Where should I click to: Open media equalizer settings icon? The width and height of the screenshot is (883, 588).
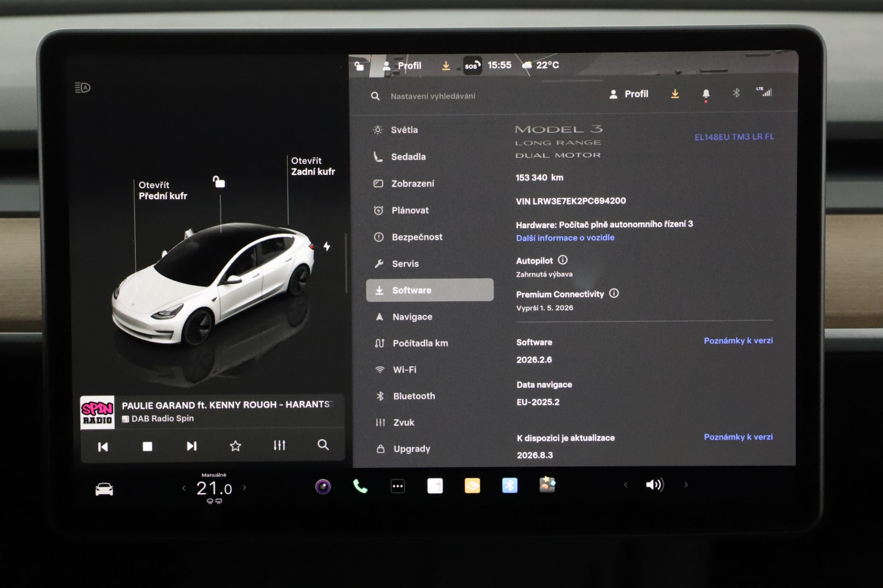(x=279, y=445)
